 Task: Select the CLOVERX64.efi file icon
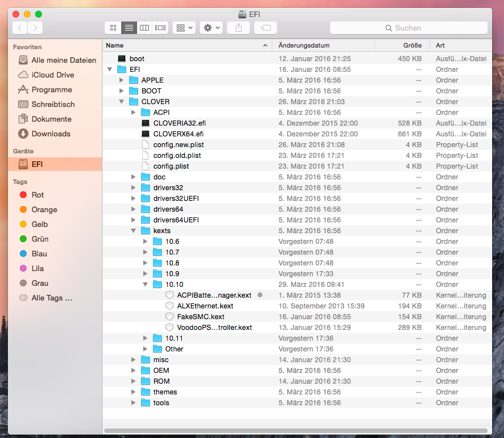[x=146, y=134]
